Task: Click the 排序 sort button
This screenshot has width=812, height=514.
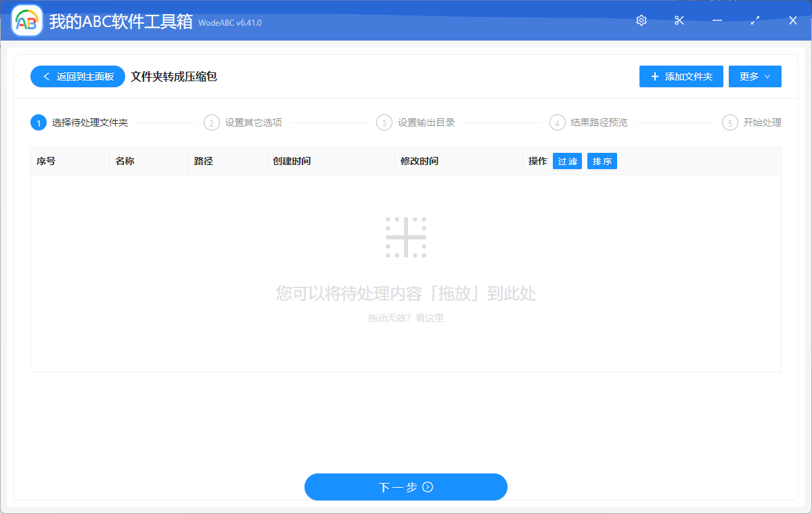Action: [x=602, y=161]
